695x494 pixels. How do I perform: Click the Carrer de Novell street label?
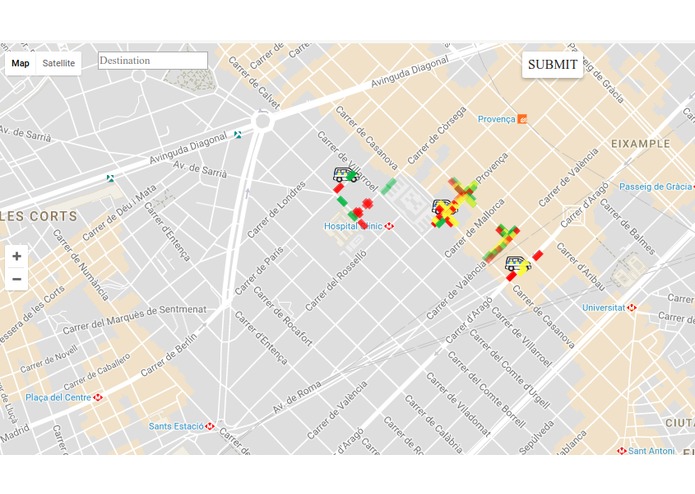click(49, 359)
